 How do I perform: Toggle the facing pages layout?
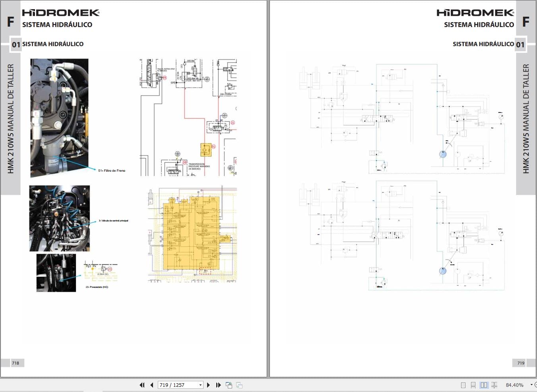pyautogui.click(x=484, y=385)
